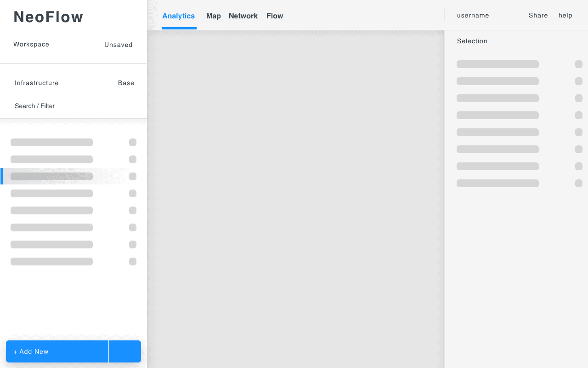Click the + Add New button
The height and width of the screenshot is (368, 588).
(x=57, y=351)
